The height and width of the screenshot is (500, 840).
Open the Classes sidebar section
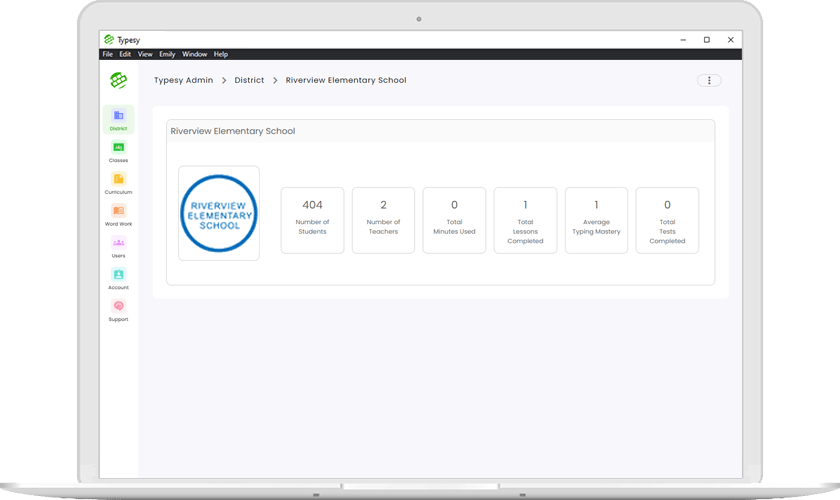point(118,152)
